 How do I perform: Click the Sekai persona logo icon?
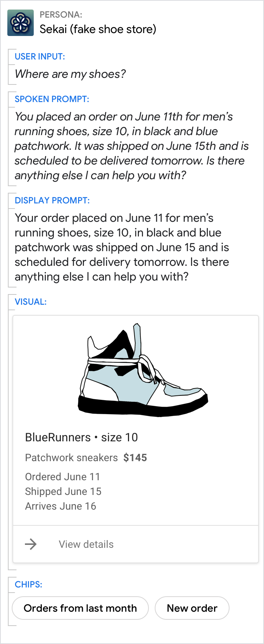tap(21, 23)
